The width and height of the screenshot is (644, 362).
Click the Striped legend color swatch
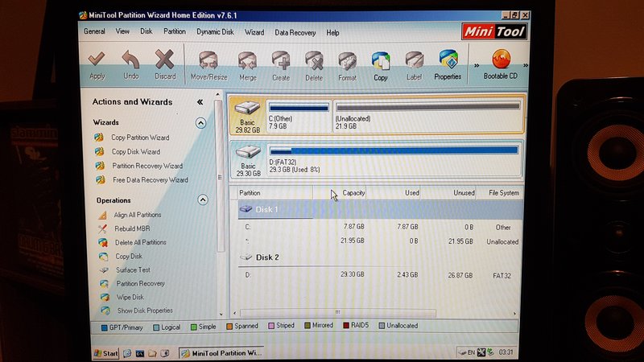tap(271, 326)
